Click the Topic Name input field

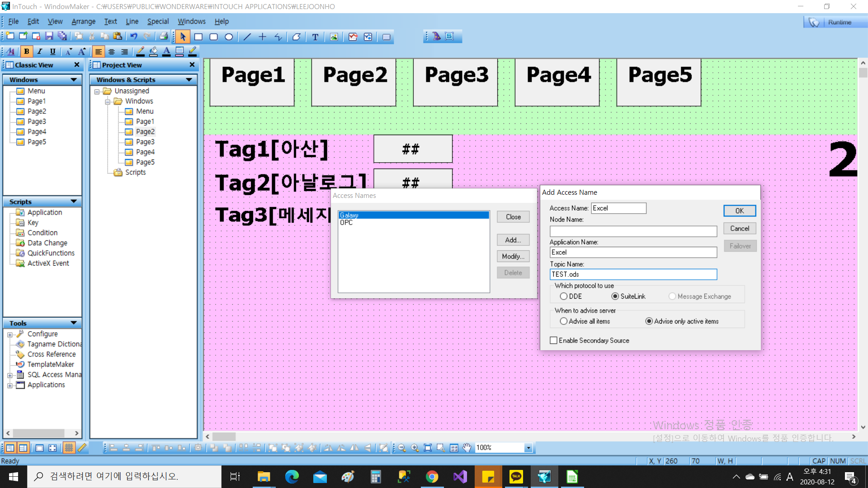(633, 274)
